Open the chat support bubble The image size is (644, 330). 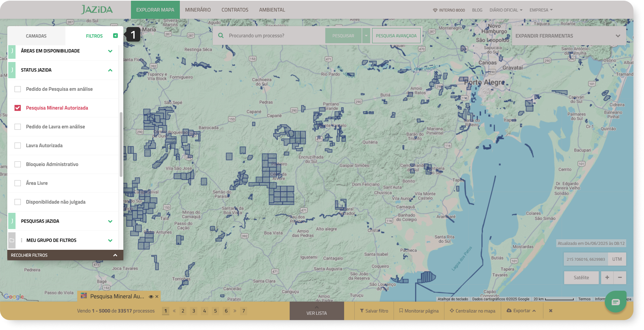[x=616, y=302]
